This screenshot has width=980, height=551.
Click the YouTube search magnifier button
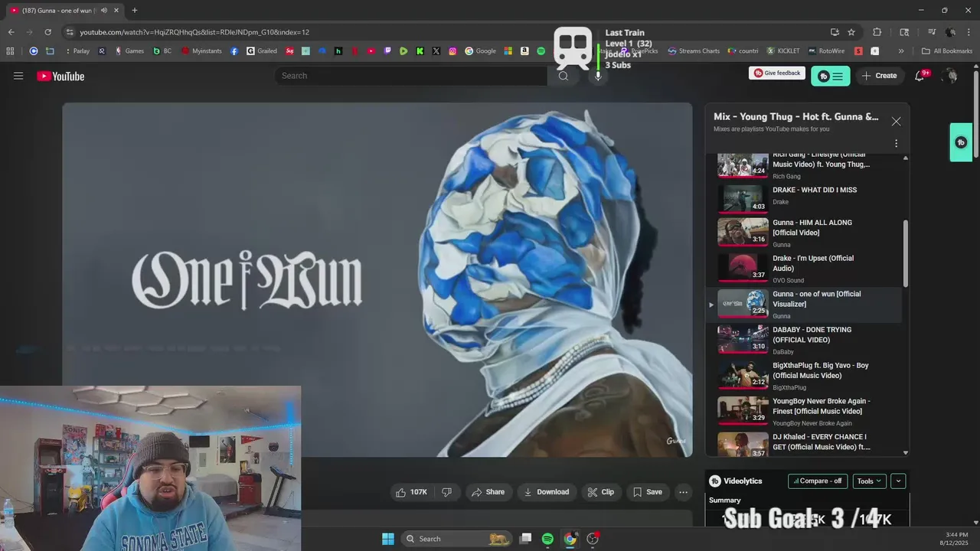[563, 76]
